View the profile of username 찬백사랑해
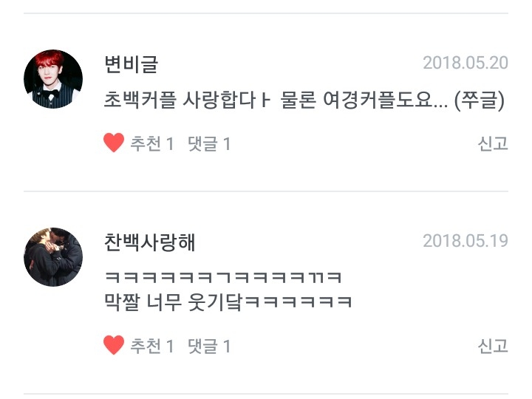 tap(149, 242)
